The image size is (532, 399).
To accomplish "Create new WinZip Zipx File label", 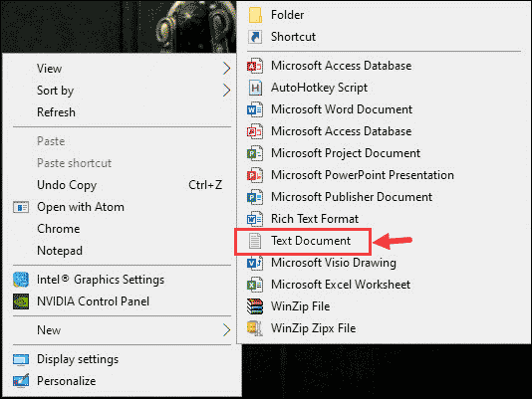I will 314,328.
